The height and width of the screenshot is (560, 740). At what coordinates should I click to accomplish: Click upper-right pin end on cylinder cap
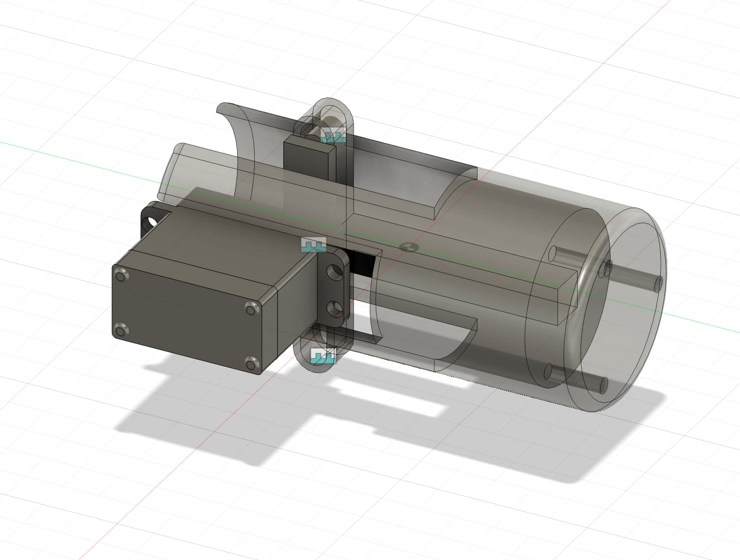[658, 283]
